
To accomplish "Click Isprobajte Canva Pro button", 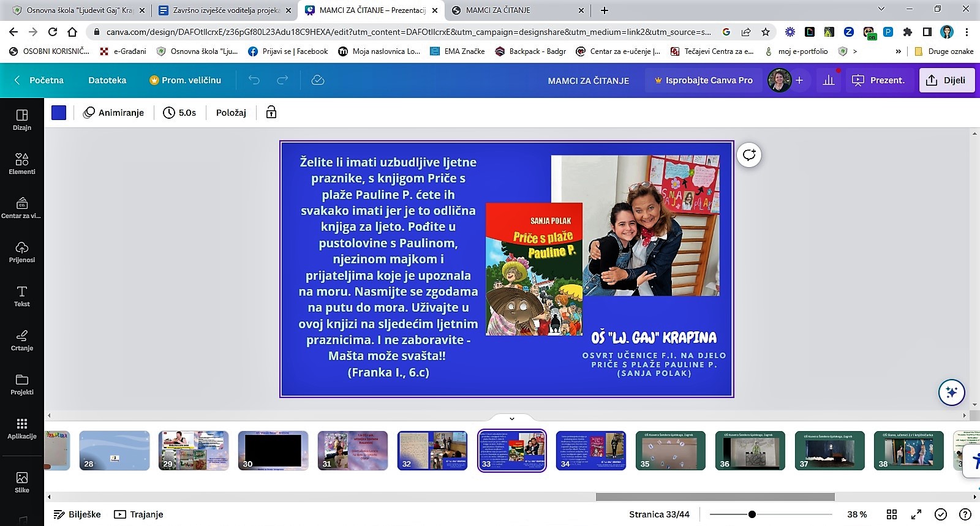I will pos(703,80).
